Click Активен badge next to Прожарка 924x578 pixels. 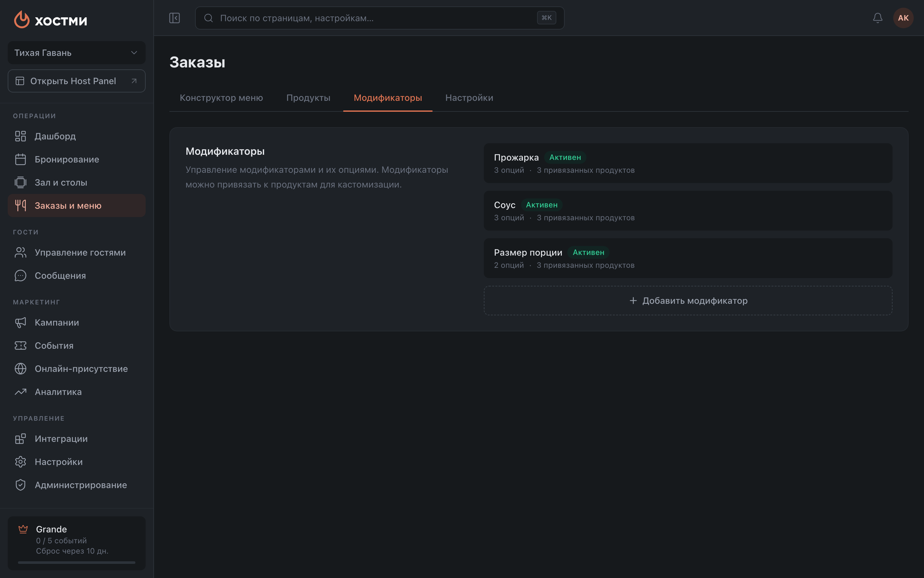(565, 157)
